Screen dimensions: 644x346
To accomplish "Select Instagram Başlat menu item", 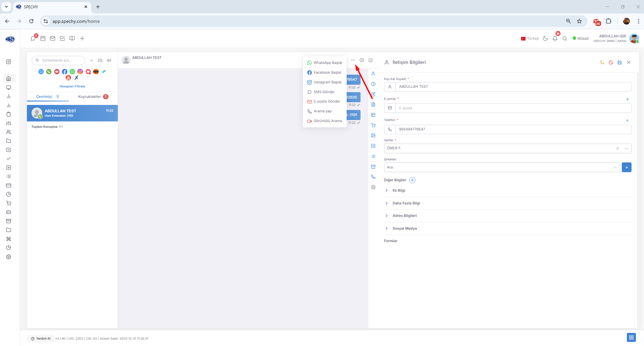I will (x=325, y=82).
